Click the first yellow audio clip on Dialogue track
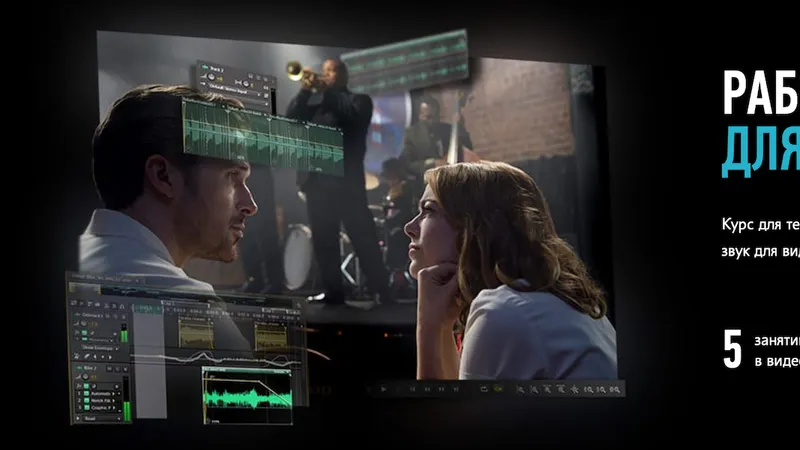Screen dimensions: 800x450 (195, 333)
